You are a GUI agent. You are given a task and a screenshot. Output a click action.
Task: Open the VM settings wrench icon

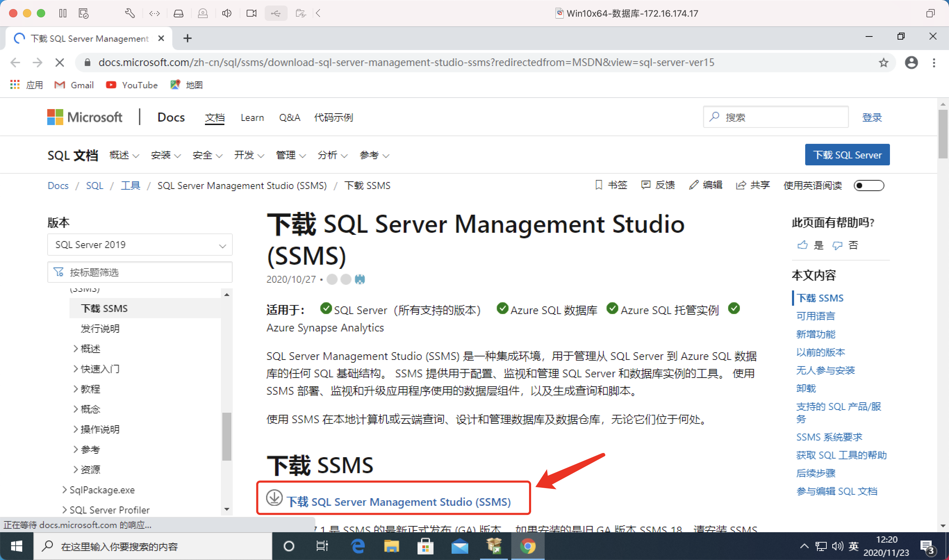[130, 13]
